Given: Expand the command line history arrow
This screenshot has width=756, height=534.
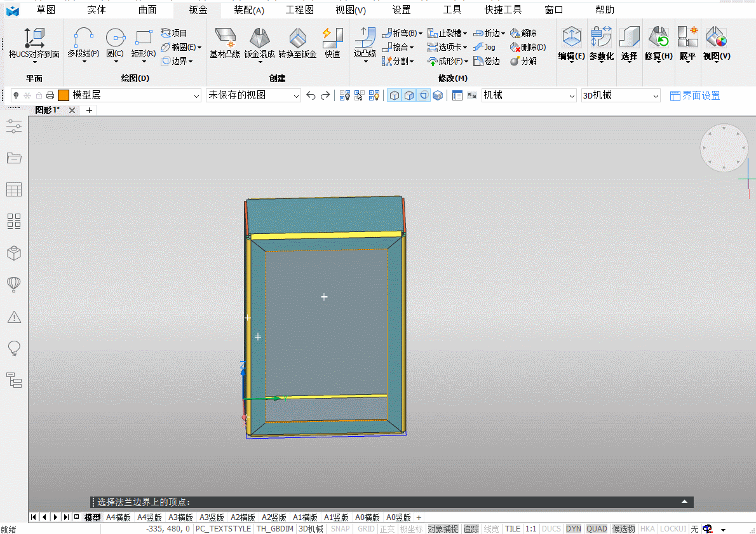Looking at the screenshot, I should (684, 502).
